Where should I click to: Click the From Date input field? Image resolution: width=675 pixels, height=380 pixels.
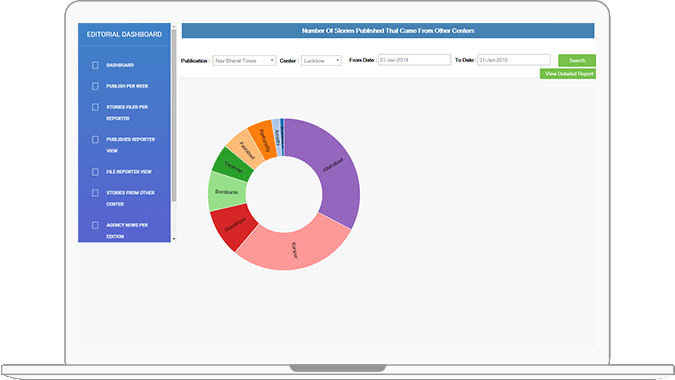[414, 60]
